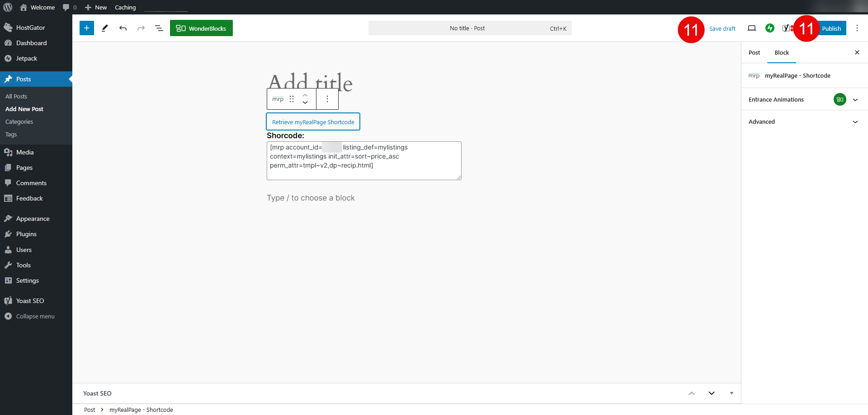Image resolution: width=868 pixels, height=415 pixels.
Task: Close the settings sidebar
Action: [x=857, y=52]
